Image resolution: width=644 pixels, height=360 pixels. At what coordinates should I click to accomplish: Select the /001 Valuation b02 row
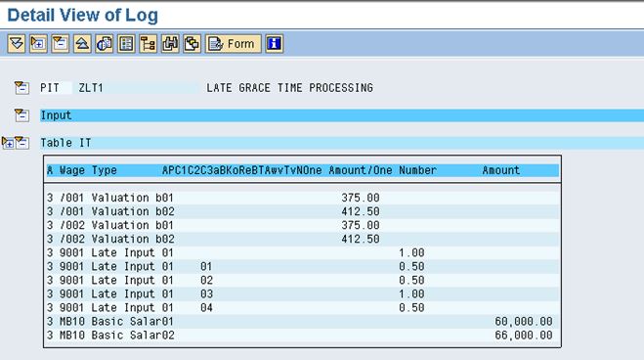(303, 211)
